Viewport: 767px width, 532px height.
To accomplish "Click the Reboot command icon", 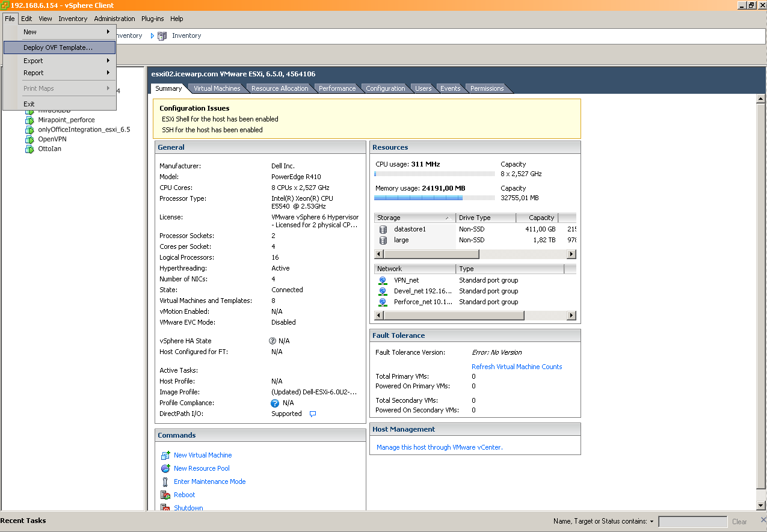I will pyautogui.click(x=167, y=495).
